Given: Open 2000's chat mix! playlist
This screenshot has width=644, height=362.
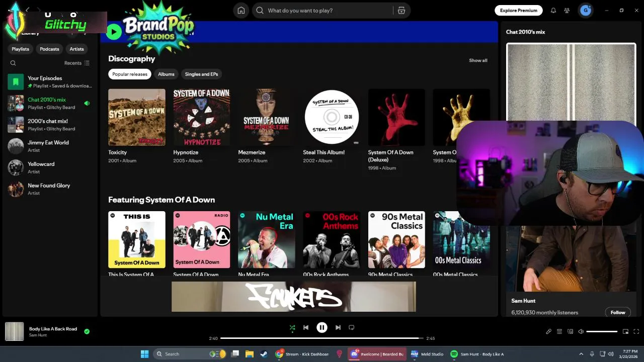Looking at the screenshot, I should (49, 125).
